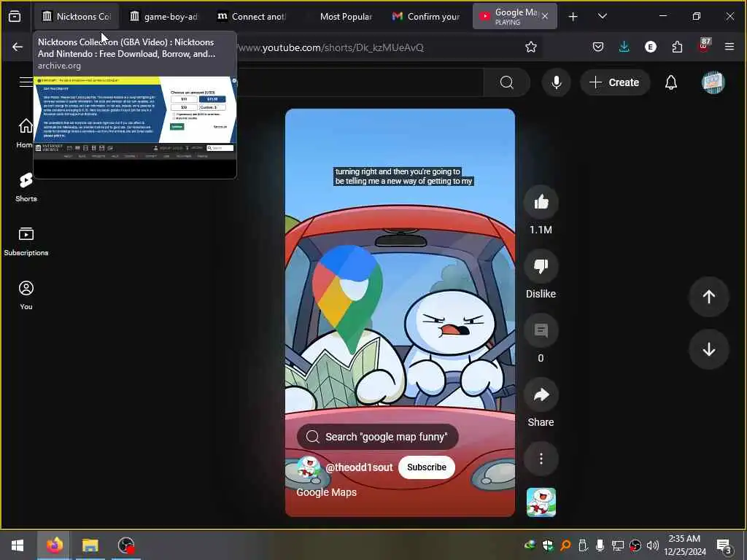
Task: Click YouTube search magnifier button
Action: tap(507, 82)
